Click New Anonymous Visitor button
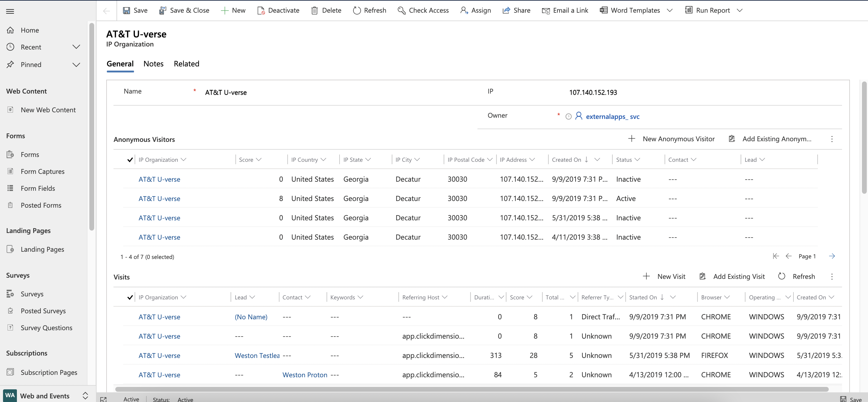This screenshot has width=868, height=402. [671, 139]
